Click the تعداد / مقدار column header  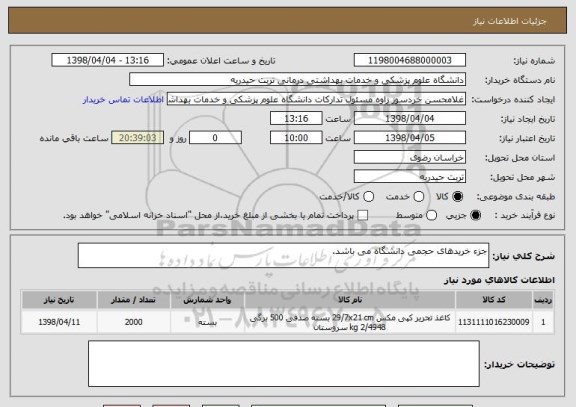[x=134, y=300]
